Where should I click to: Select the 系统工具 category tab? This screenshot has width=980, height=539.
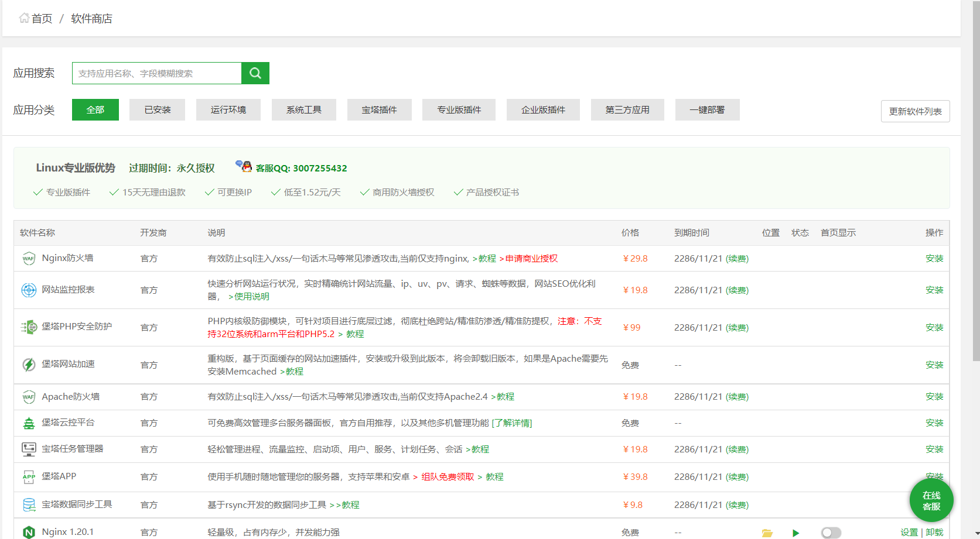pos(304,109)
